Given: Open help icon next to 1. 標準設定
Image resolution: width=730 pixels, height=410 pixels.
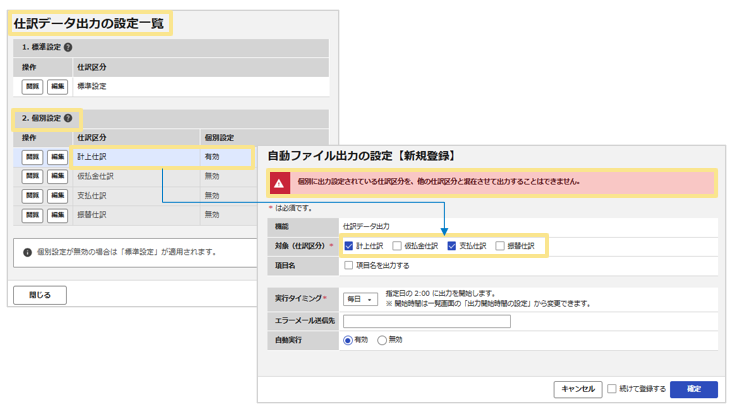Looking at the screenshot, I should tap(68, 47).
